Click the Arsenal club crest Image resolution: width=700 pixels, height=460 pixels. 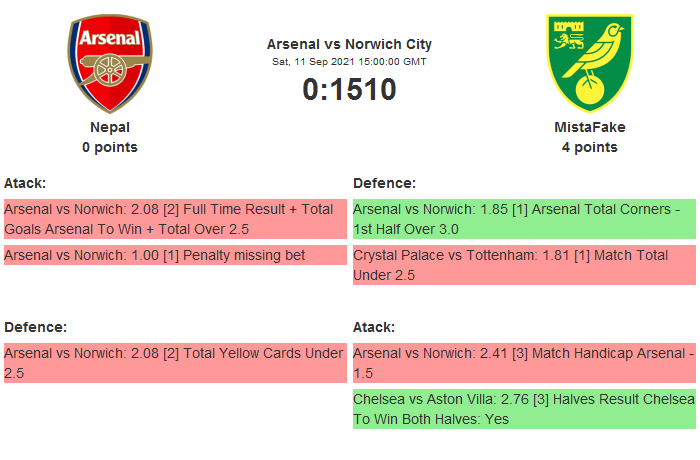click(110, 63)
